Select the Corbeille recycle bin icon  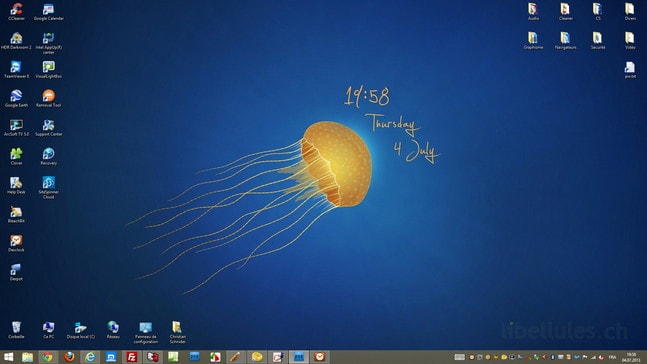[x=17, y=330]
